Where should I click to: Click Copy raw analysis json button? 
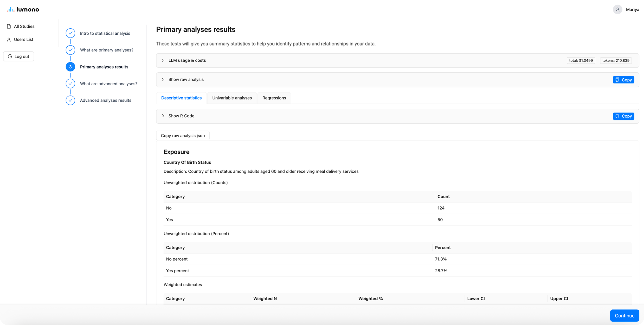click(x=183, y=136)
